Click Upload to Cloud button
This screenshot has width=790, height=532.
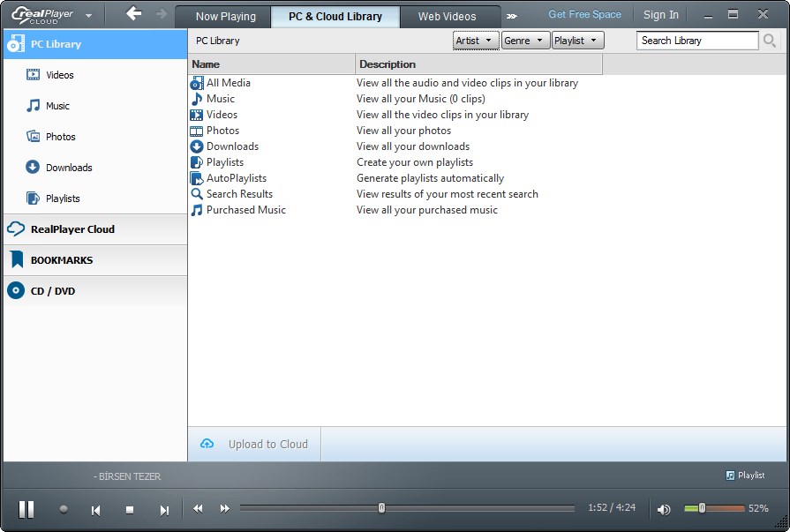point(254,445)
